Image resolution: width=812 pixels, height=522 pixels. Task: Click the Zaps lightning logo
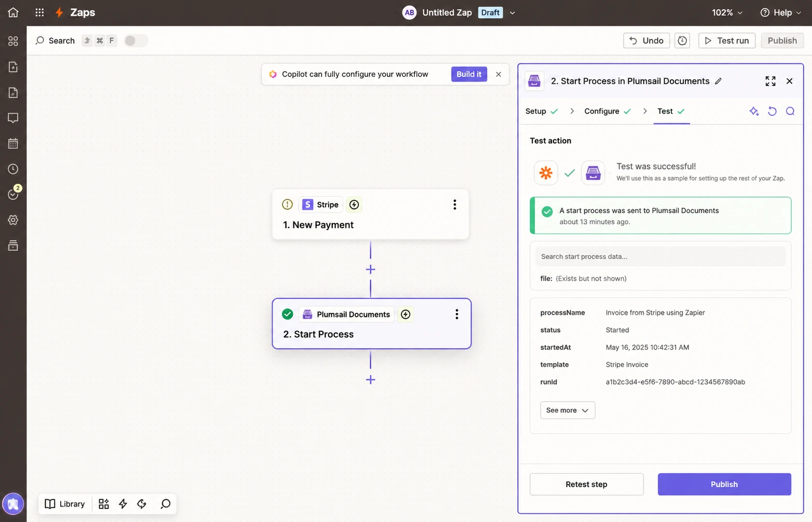click(x=59, y=12)
